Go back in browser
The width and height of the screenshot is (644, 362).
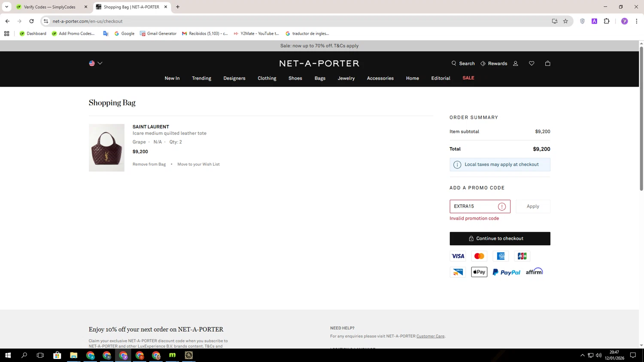(x=7, y=21)
